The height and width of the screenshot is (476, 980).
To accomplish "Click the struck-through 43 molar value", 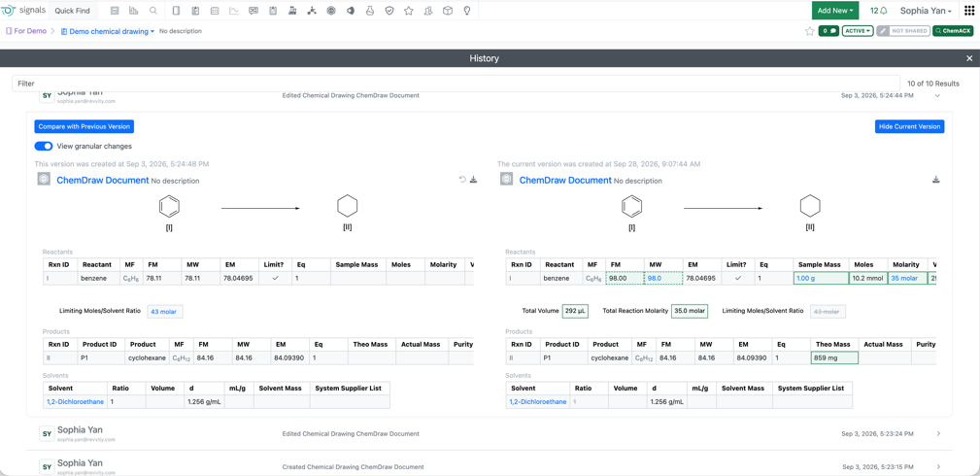I will pyautogui.click(x=828, y=311).
